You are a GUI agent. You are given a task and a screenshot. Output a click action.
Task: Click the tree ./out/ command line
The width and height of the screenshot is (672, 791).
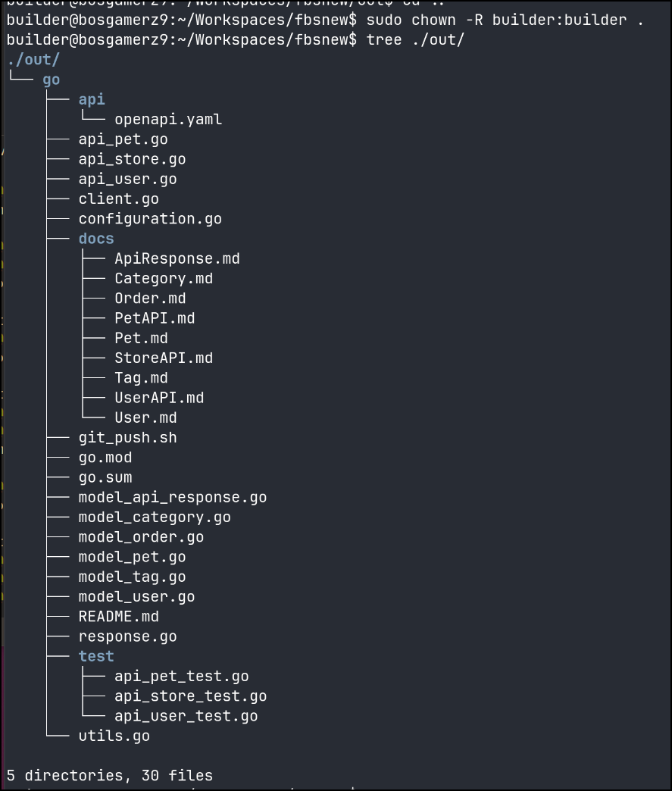click(415, 40)
